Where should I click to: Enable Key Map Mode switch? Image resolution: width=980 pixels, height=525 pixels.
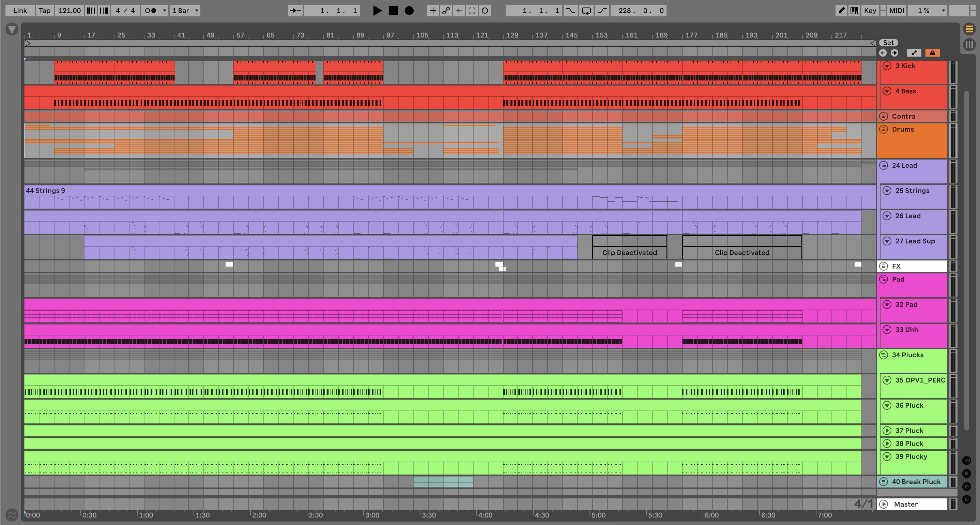870,11
